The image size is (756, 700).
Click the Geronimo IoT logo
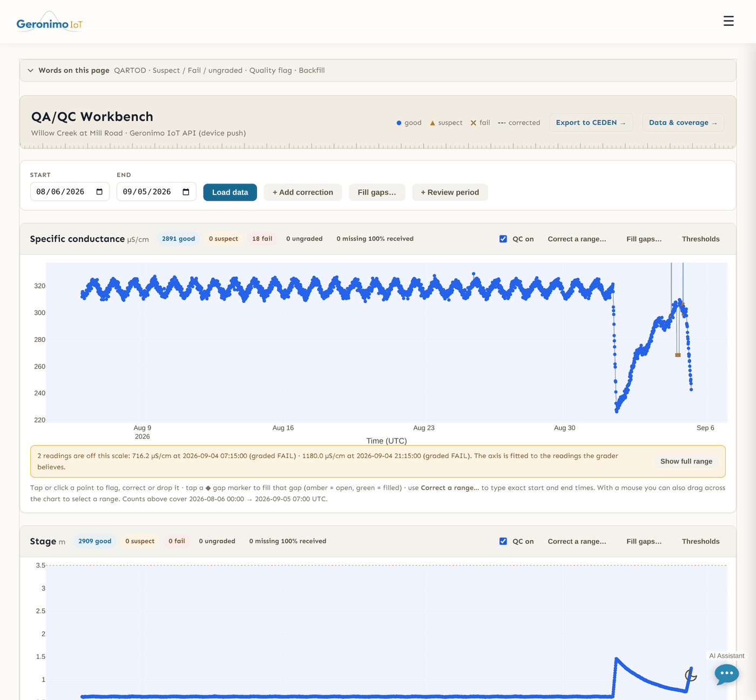tap(49, 22)
